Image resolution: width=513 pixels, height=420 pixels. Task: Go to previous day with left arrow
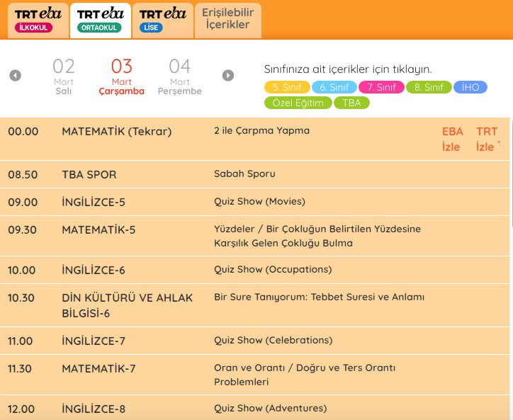pyautogui.click(x=16, y=76)
